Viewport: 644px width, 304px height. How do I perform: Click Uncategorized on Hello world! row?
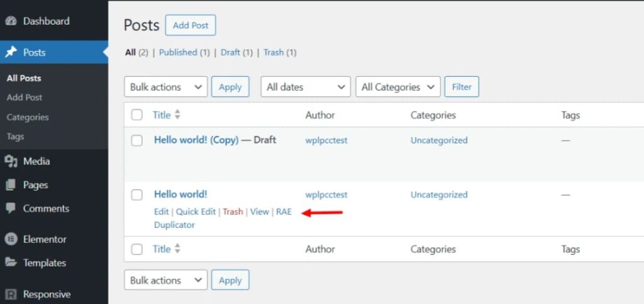(x=439, y=194)
